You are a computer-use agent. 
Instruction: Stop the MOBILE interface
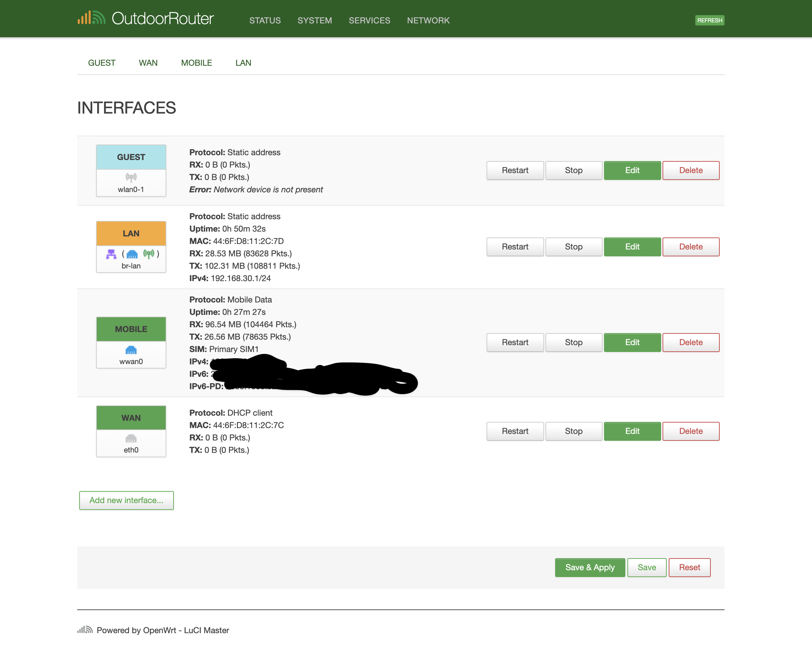click(x=573, y=342)
